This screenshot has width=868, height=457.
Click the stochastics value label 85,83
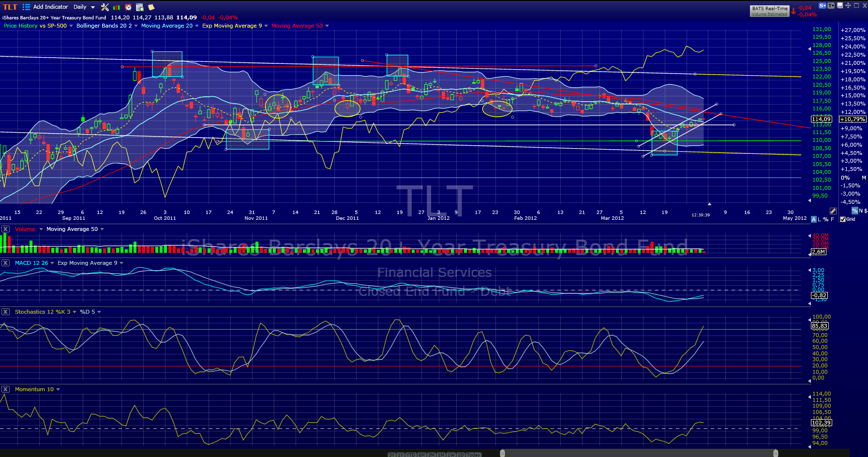pos(820,326)
